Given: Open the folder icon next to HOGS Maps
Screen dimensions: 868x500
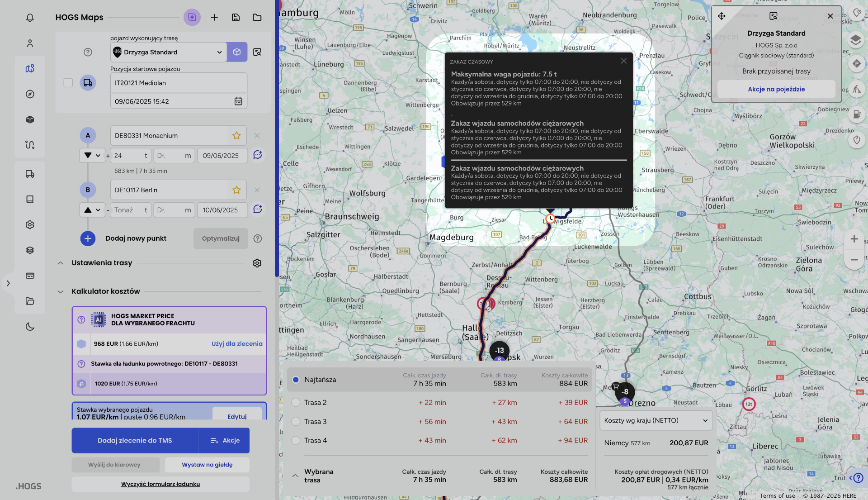Looking at the screenshot, I should (x=257, y=17).
